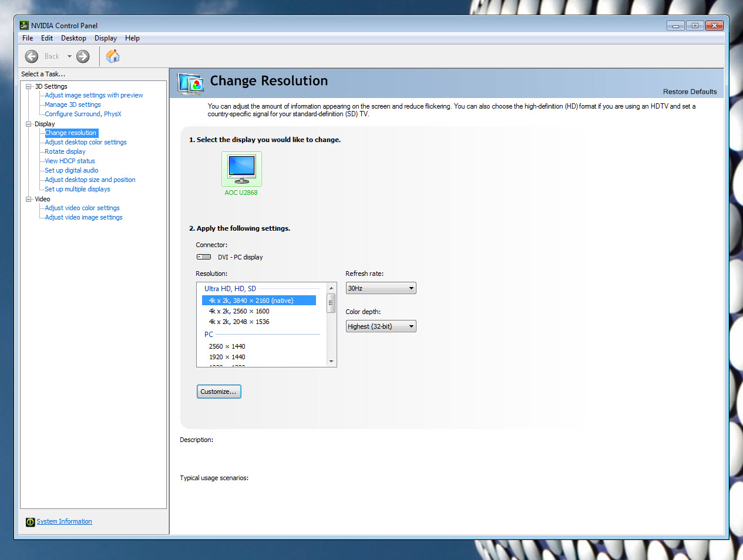Select 4k x 2k, 2560 × 1600 resolution

click(x=239, y=311)
